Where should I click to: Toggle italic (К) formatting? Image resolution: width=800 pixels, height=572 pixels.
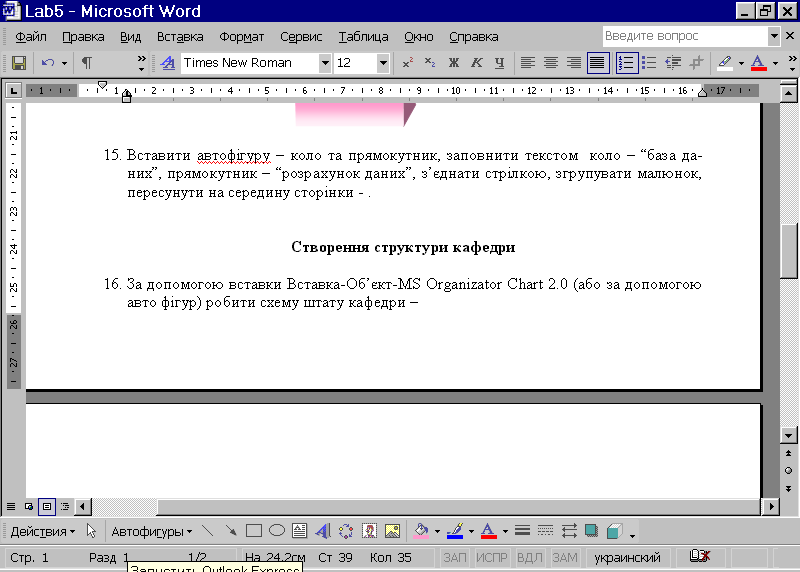[477, 63]
